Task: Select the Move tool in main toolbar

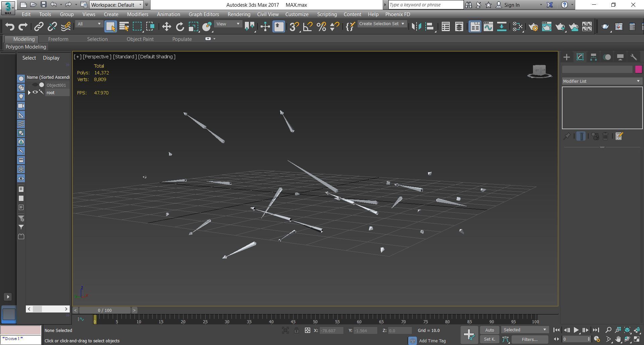Action: [x=166, y=26]
